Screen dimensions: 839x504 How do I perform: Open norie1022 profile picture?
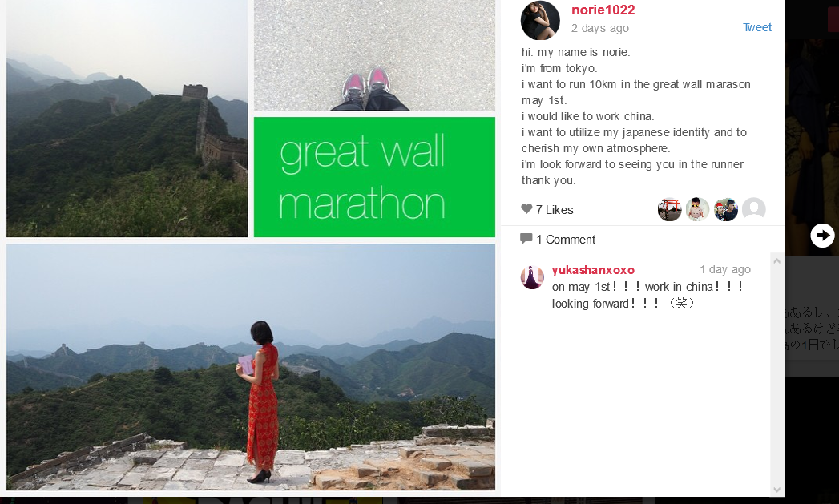[540, 20]
